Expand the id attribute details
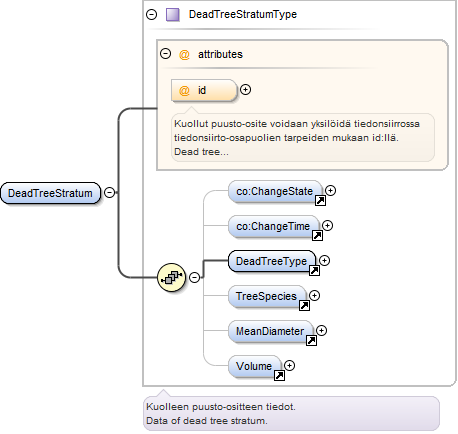This screenshot has height=434, width=458. 246,90
